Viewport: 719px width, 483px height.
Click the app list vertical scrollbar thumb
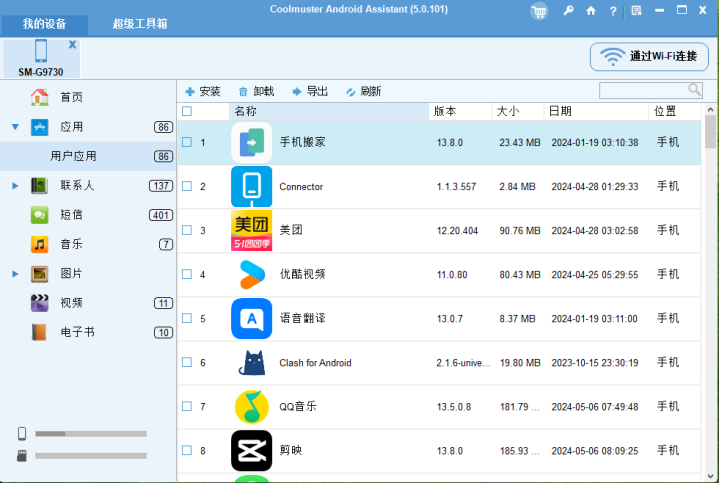click(710, 132)
